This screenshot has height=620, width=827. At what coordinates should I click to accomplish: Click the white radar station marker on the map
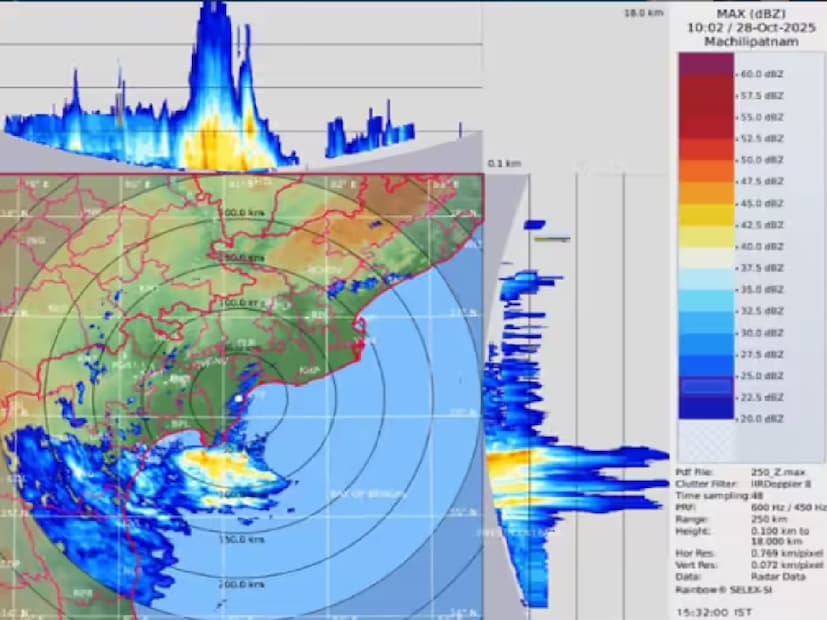pos(238,399)
